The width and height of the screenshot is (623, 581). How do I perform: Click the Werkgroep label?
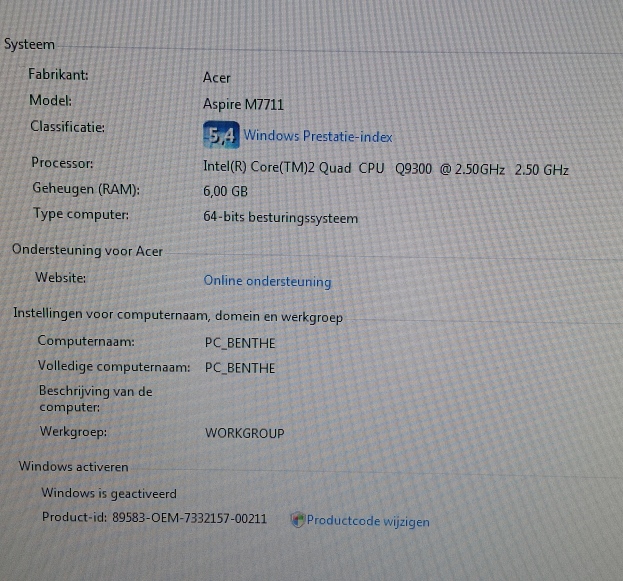[x=74, y=432]
